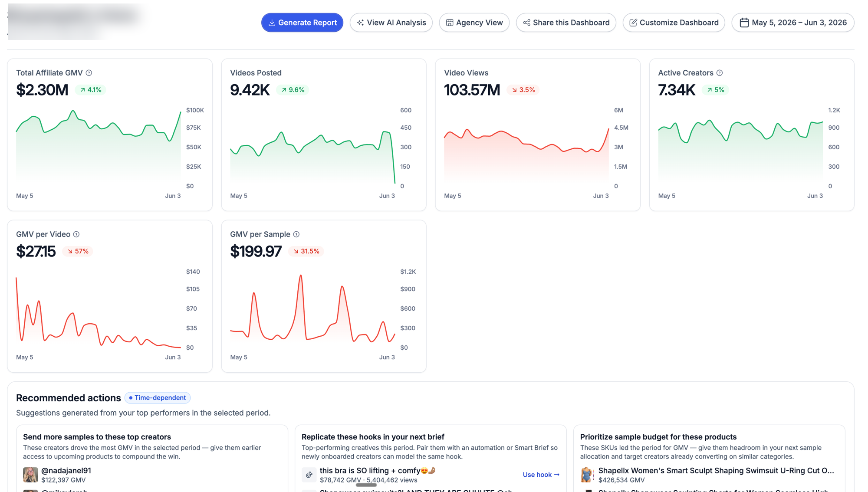Click the info icon beside GMV per Sample

pyautogui.click(x=296, y=234)
